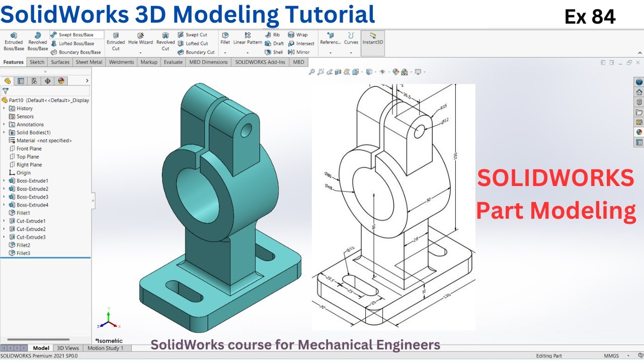Select the Revolved Boss/Base tool
Screen dimensions: 644x362
(x=38, y=42)
